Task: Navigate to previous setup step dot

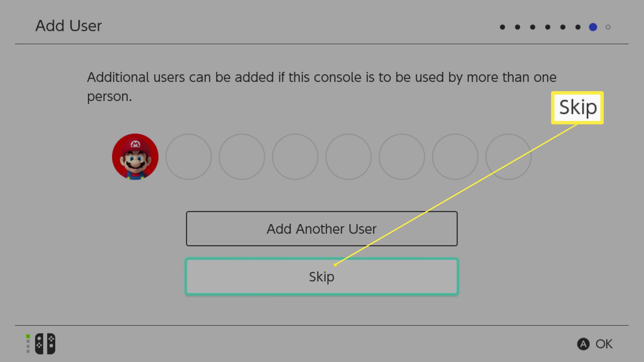Action: tap(578, 27)
